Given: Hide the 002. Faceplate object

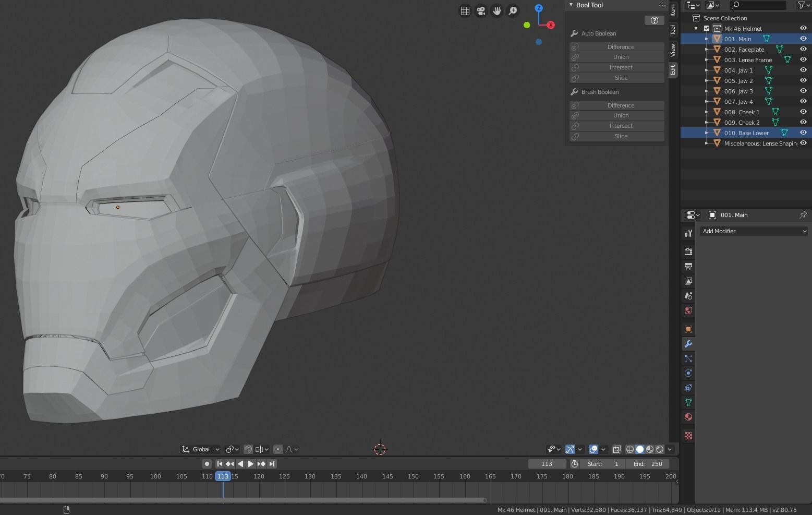Looking at the screenshot, I should click(803, 49).
